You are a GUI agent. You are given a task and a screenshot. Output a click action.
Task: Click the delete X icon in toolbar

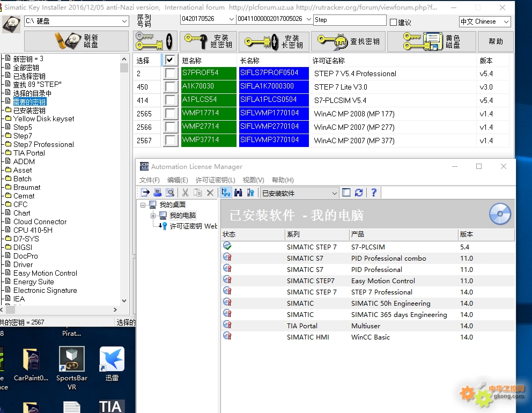click(210, 193)
